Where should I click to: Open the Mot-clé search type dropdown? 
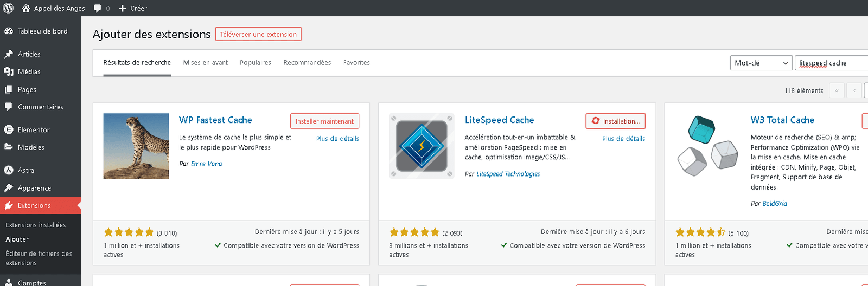point(761,63)
